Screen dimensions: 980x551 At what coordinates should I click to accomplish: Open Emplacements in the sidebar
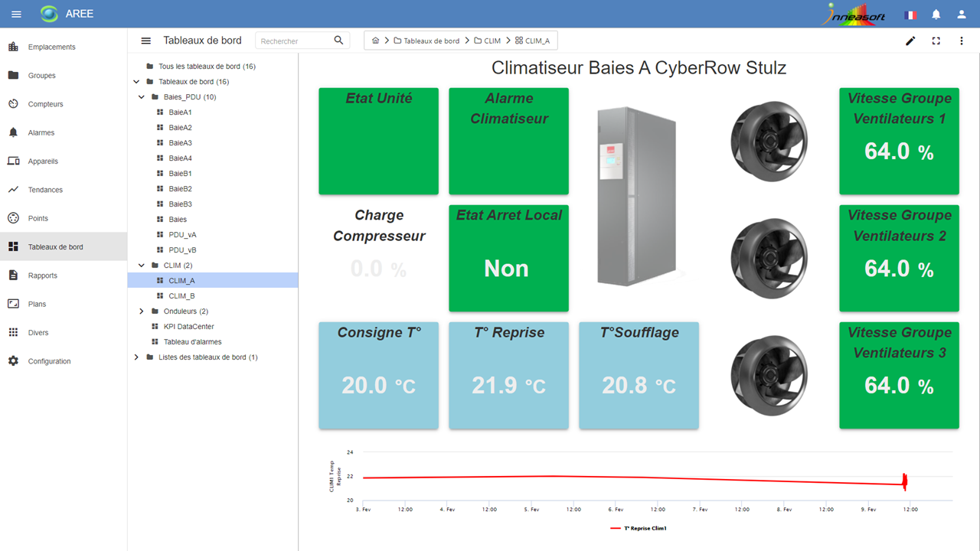click(x=64, y=47)
